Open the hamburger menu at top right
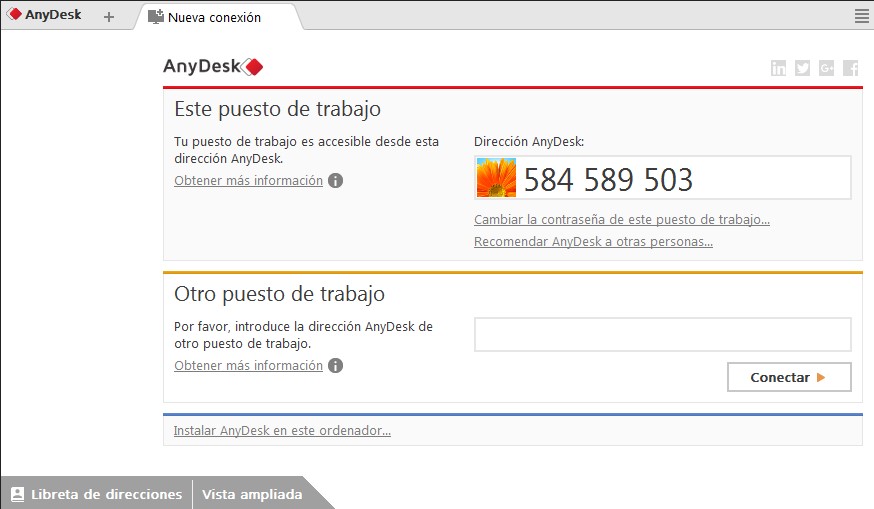 click(x=862, y=16)
